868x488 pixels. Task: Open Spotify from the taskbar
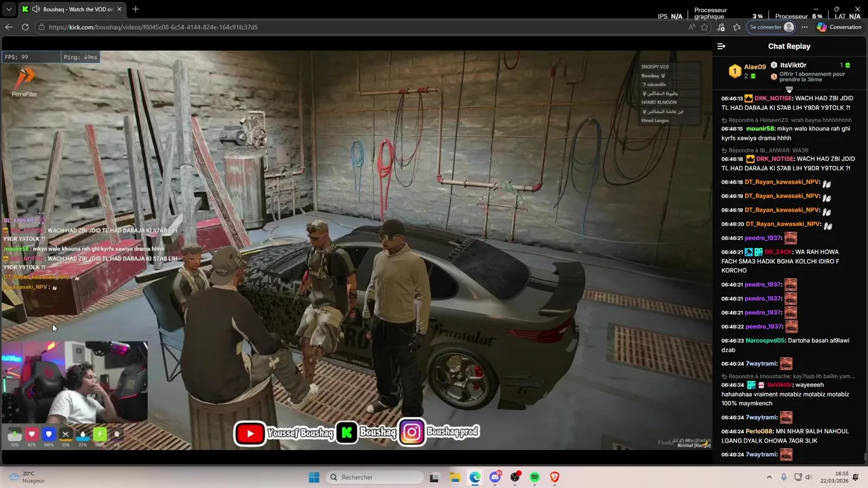coord(534,477)
